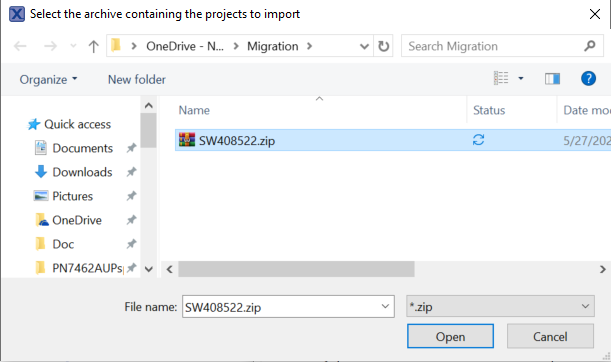This screenshot has width=611, height=362.
Task: Toggle the preview pane icon
Action: pos(552,79)
